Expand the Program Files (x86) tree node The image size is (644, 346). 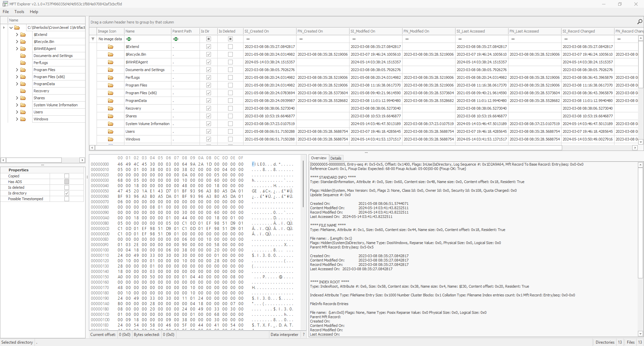17,77
